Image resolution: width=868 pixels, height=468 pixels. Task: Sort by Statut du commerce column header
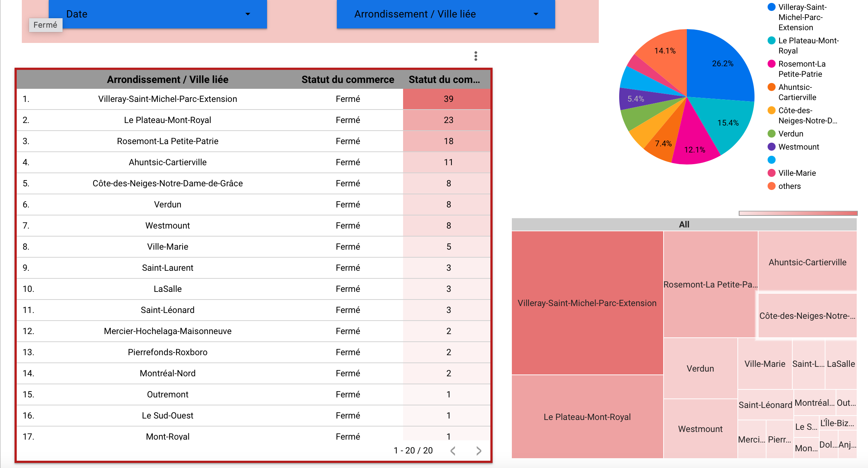(347, 79)
